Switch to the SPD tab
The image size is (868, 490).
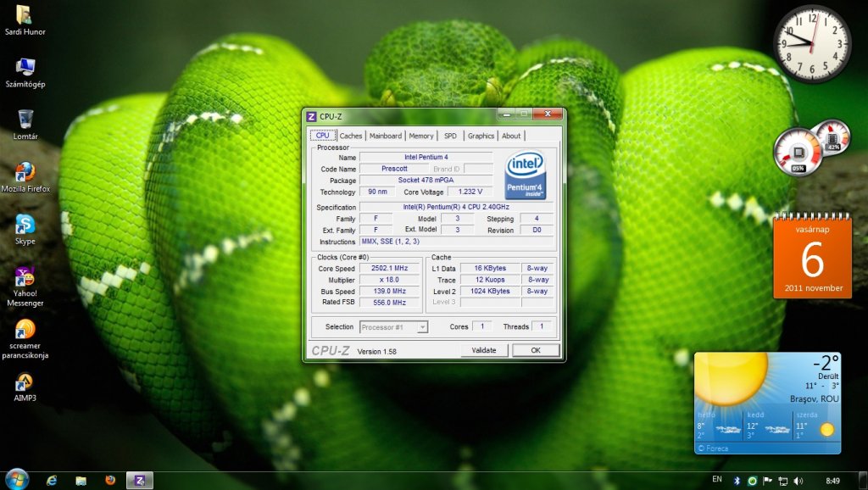coord(450,136)
